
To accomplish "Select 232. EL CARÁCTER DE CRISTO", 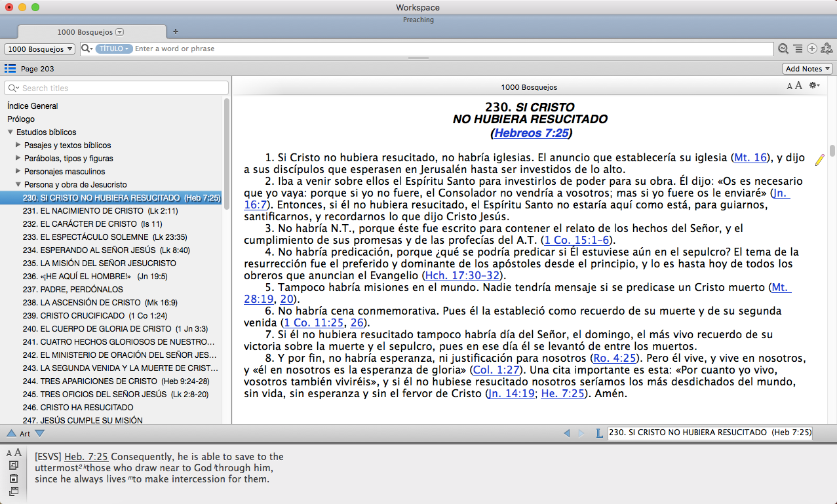I will click(94, 224).
